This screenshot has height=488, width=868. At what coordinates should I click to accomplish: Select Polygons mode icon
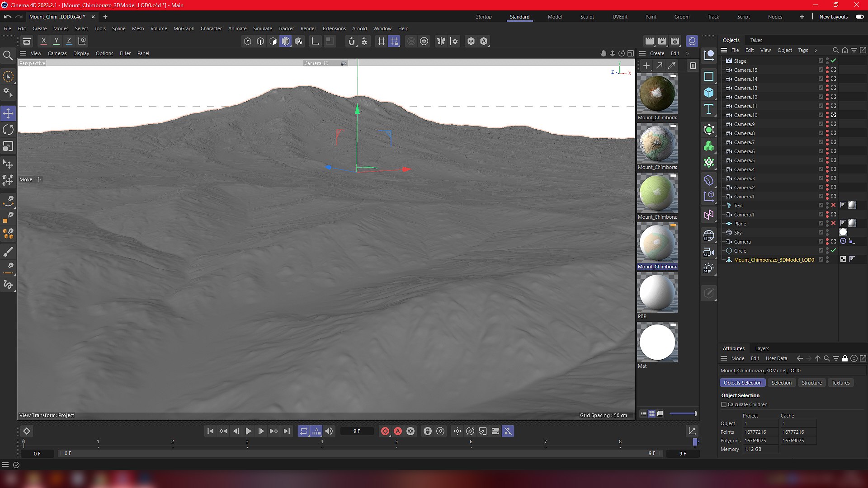click(x=286, y=41)
